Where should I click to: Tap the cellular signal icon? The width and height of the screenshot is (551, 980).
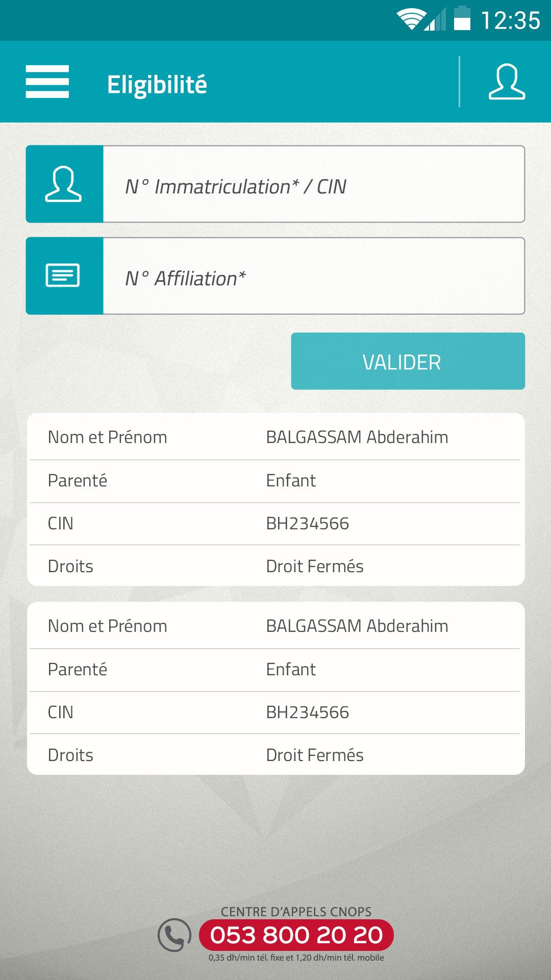pos(435,19)
